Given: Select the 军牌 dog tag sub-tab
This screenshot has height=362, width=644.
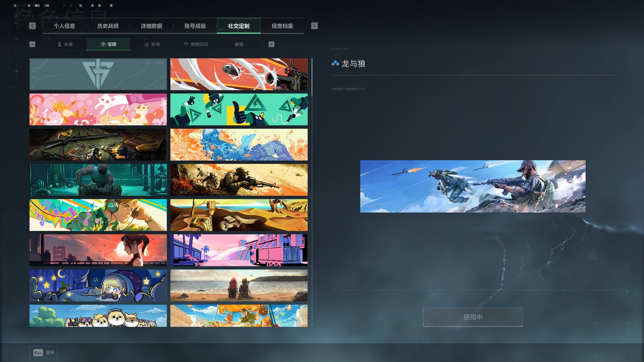Looking at the screenshot, I should click(x=108, y=44).
